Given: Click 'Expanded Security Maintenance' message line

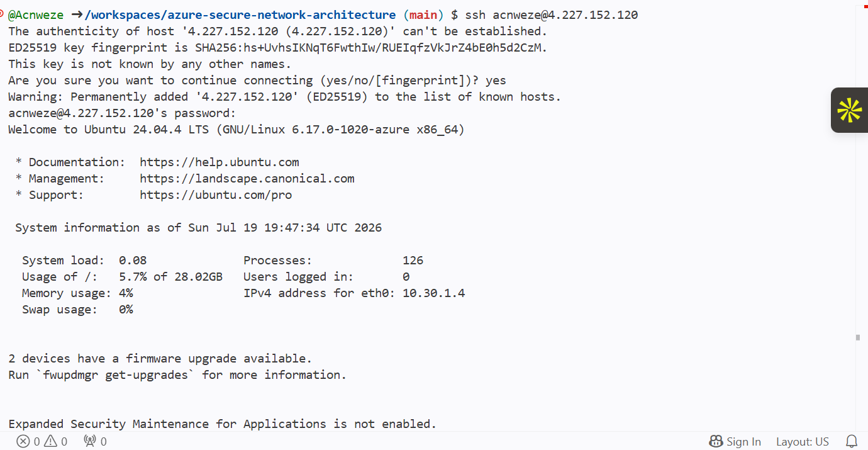Looking at the screenshot, I should click(x=222, y=424).
